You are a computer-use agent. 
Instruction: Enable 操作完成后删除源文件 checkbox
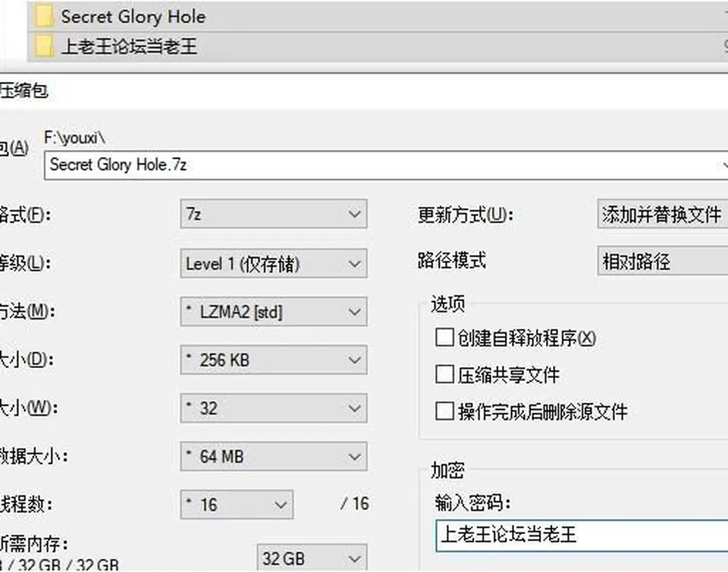(444, 411)
